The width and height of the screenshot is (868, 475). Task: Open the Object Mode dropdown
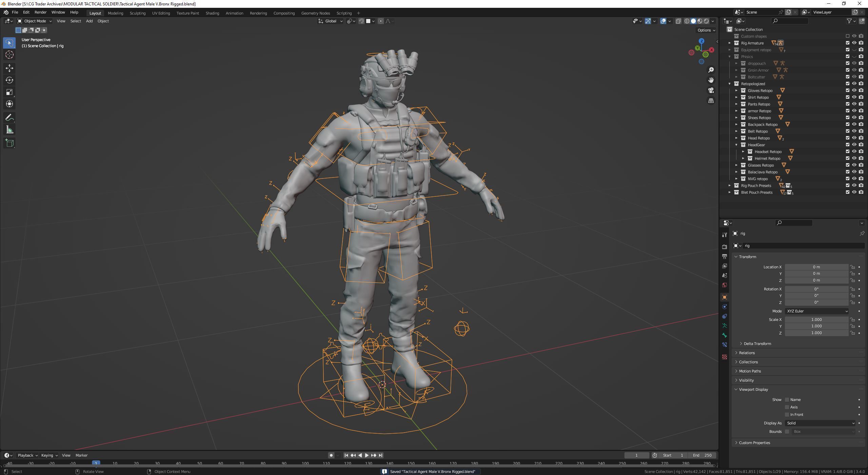tap(35, 21)
